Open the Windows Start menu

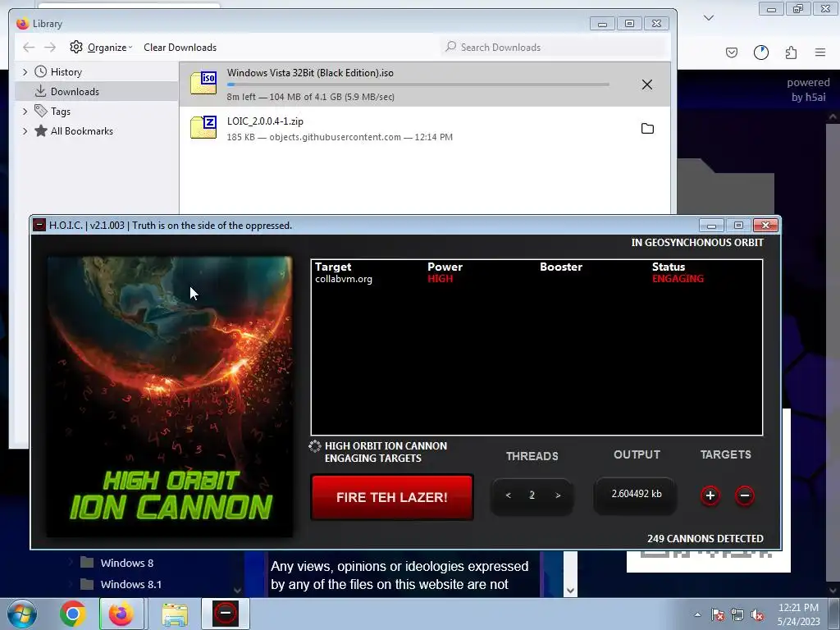pyautogui.click(x=22, y=614)
